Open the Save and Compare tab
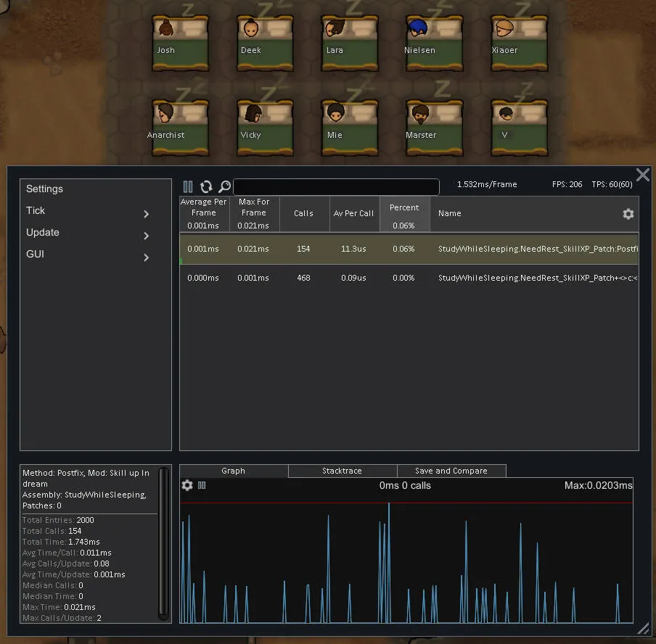The image size is (656, 644). [451, 471]
